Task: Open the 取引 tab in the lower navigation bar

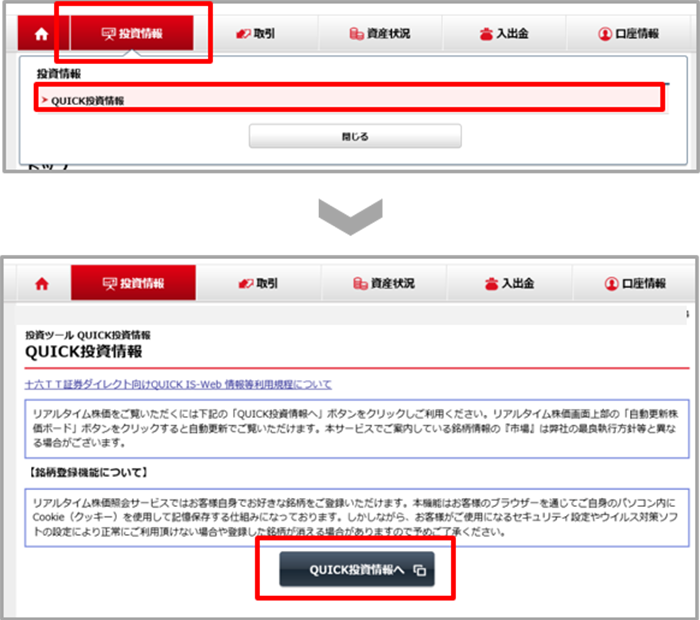Action: [x=258, y=283]
